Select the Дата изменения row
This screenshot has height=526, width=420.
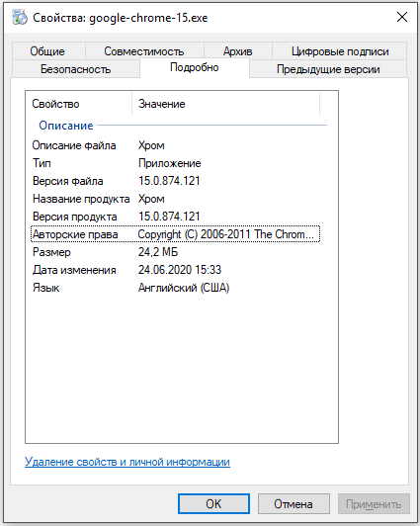176,270
